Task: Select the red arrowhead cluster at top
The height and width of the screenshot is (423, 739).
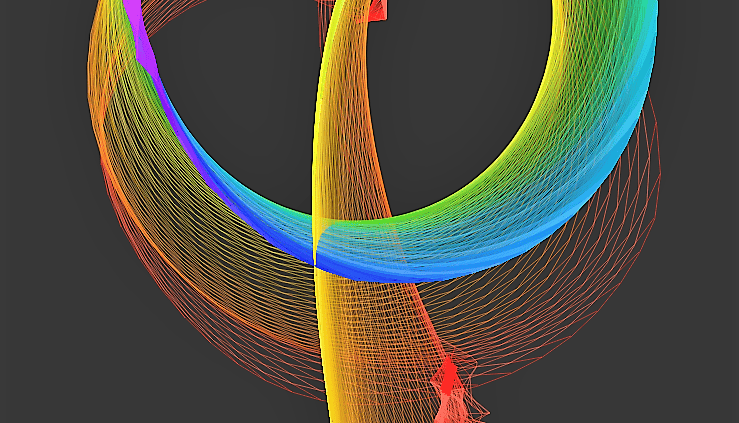Action: (x=377, y=10)
